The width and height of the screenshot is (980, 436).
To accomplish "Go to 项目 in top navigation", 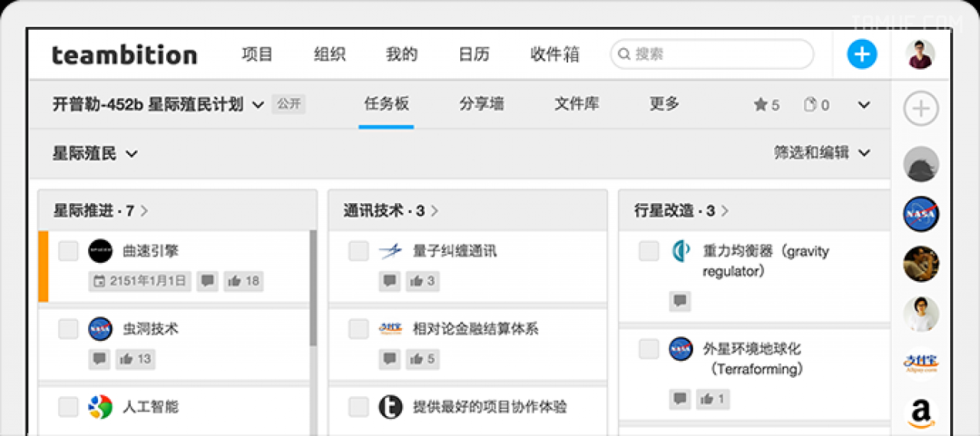I will click(257, 54).
